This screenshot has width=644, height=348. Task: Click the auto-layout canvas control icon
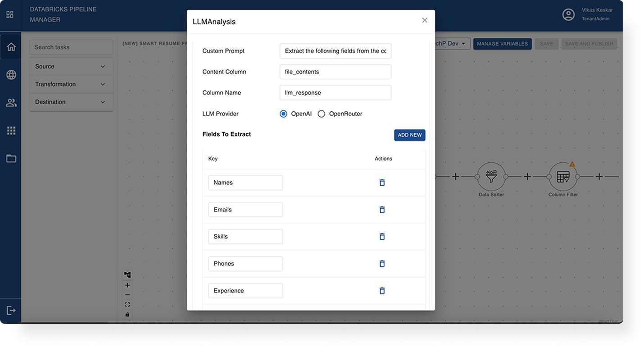point(127,275)
